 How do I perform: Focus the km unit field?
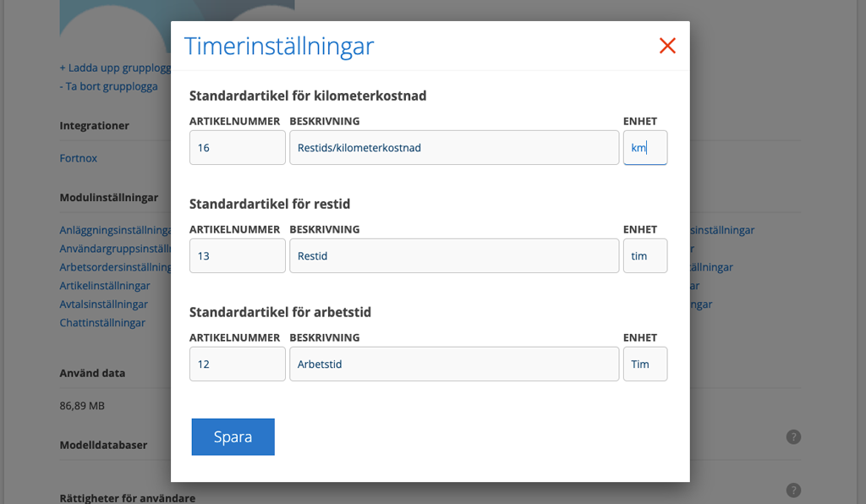tap(645, 147)
